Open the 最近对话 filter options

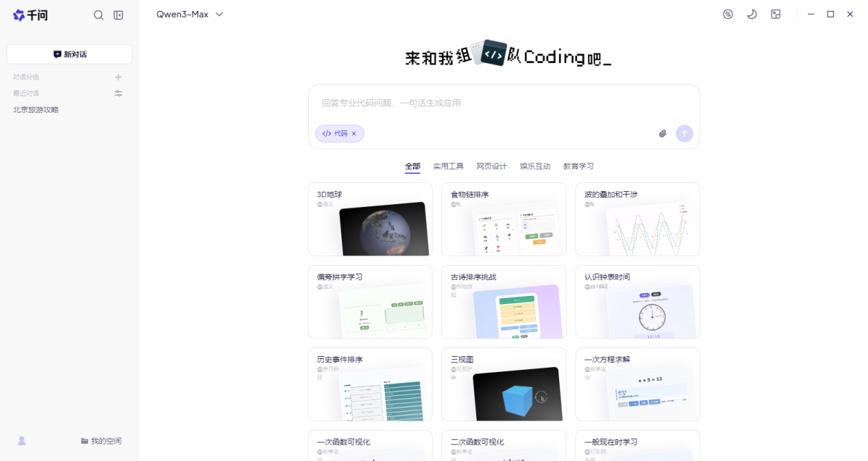(118, 93)
